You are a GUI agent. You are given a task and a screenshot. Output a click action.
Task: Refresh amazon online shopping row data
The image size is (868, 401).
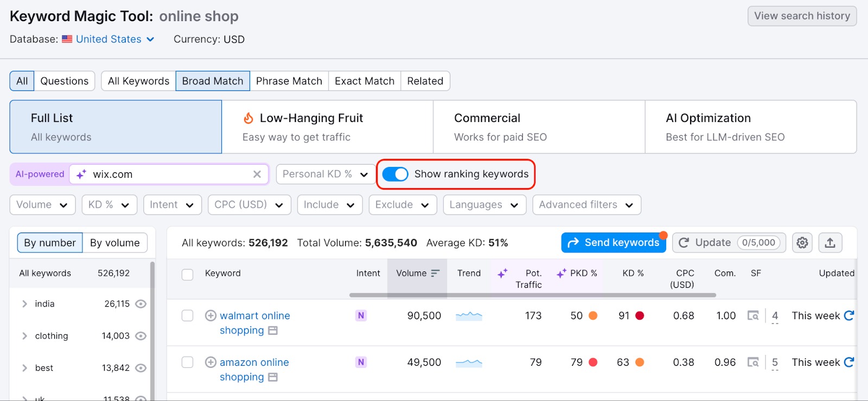click(849, 362)
